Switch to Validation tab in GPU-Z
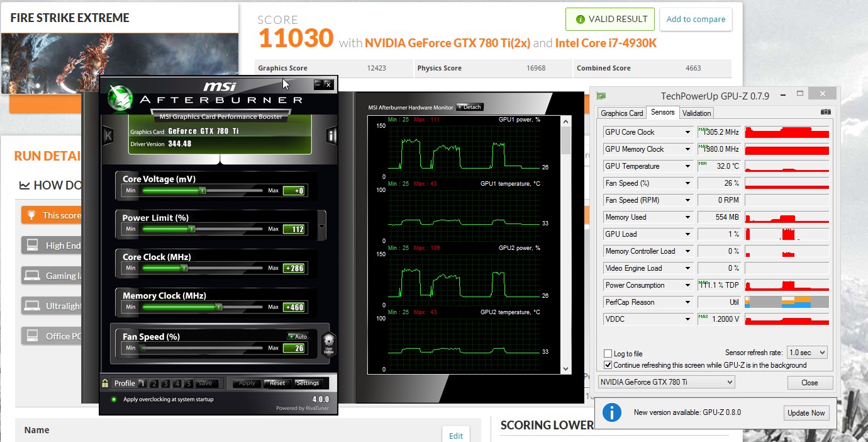Viewport: 868px width, 442px height. (696, 113)
